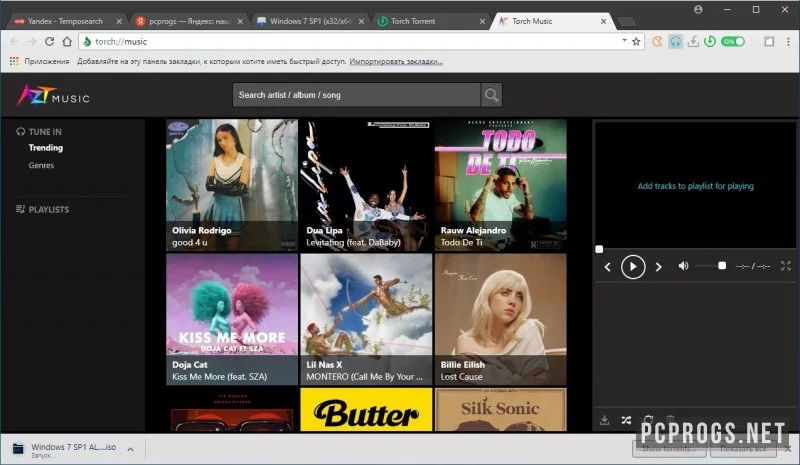800x465 pixels.
Task: Open Olivia Rodrigo good 4 u album
Action: (232, 185)
